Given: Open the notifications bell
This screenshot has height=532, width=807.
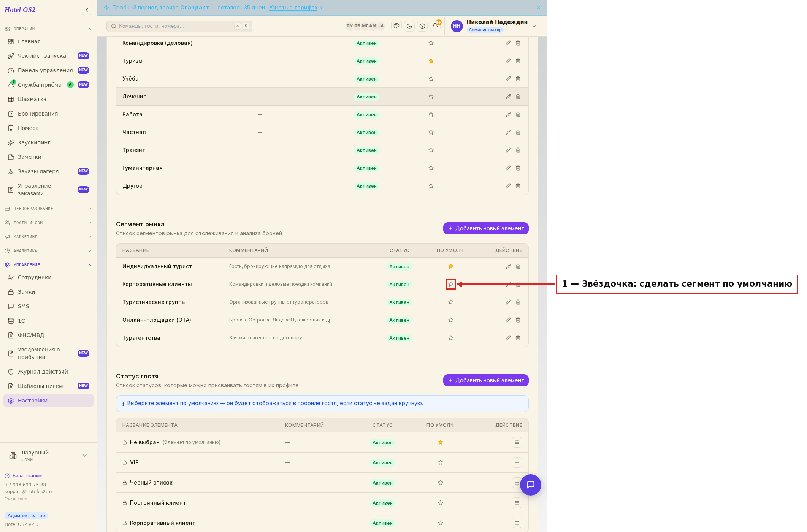Looking at the screenshot, I should coord(435,26).
